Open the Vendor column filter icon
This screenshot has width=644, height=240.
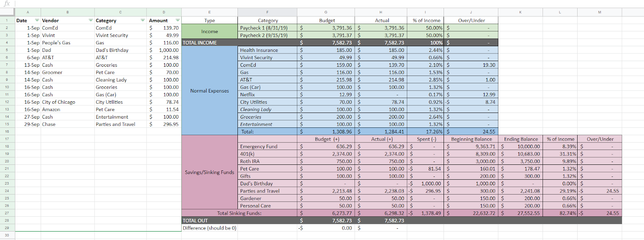point(91,21)
